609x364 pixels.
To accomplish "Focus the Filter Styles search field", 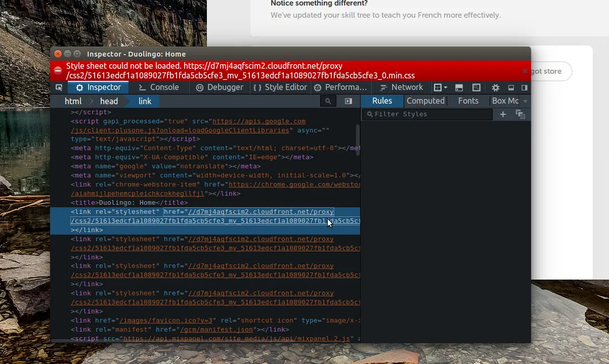I will (x=427, y=114).
